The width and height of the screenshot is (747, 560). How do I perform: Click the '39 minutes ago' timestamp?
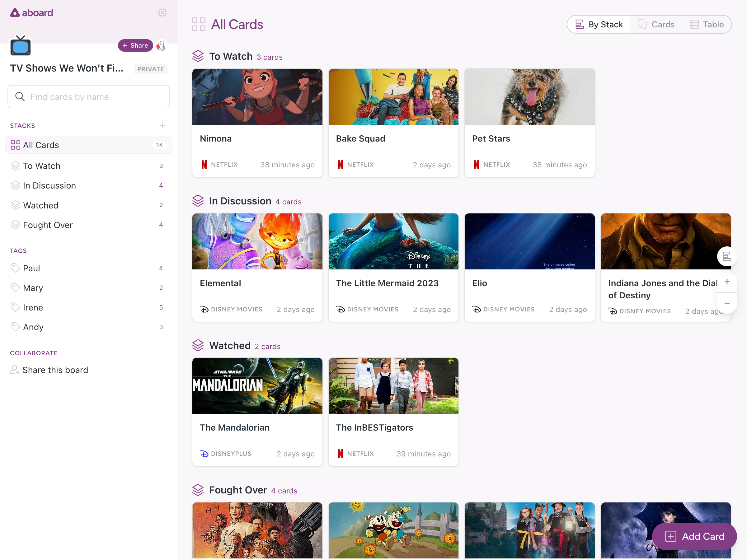click(x=424, y=454)
